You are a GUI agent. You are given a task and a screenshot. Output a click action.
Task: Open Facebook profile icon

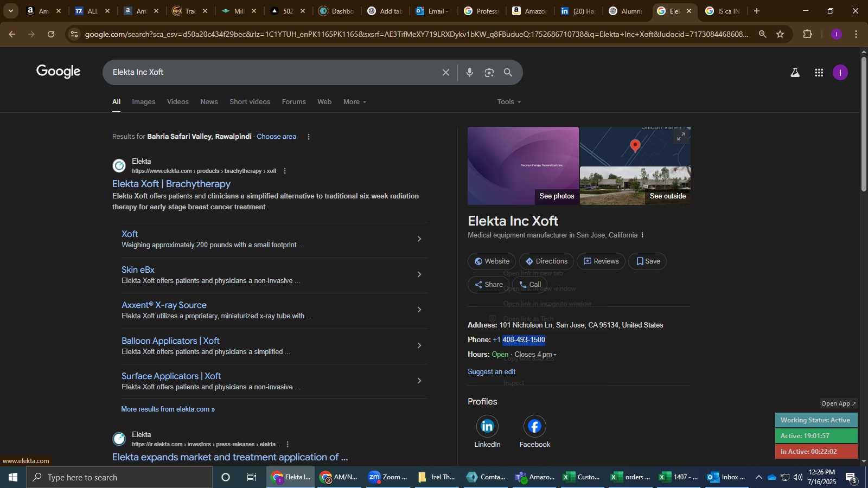(534, 426)
